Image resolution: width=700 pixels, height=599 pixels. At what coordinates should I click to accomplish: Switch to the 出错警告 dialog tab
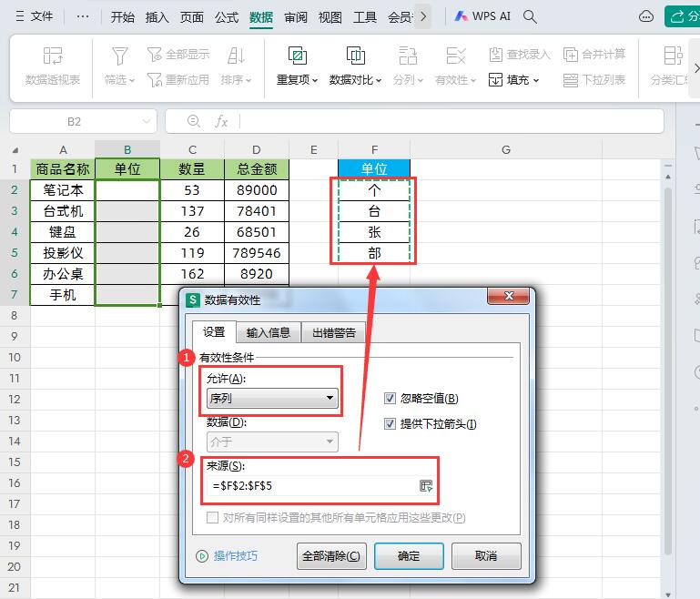[x=334, y=332]
